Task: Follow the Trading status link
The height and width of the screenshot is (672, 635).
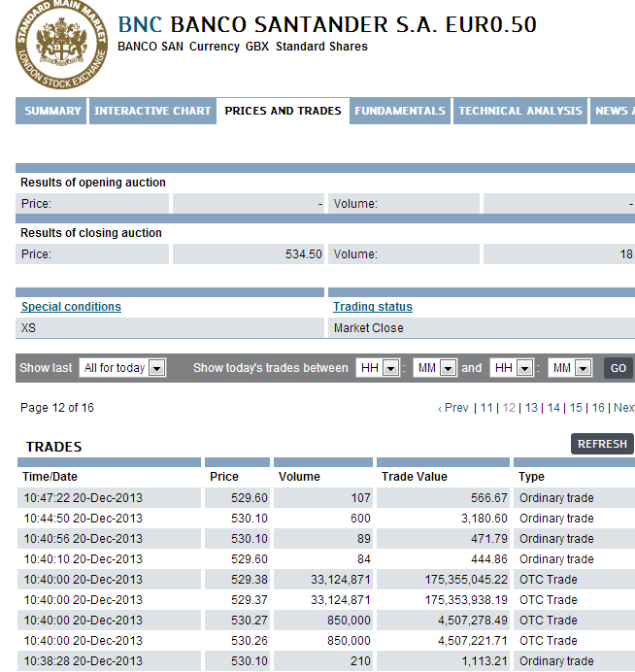Action: point(373,307)
